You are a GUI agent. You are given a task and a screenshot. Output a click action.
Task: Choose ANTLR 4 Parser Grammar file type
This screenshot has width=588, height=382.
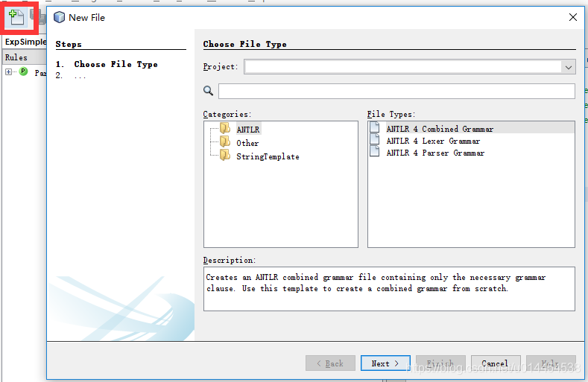435,153
